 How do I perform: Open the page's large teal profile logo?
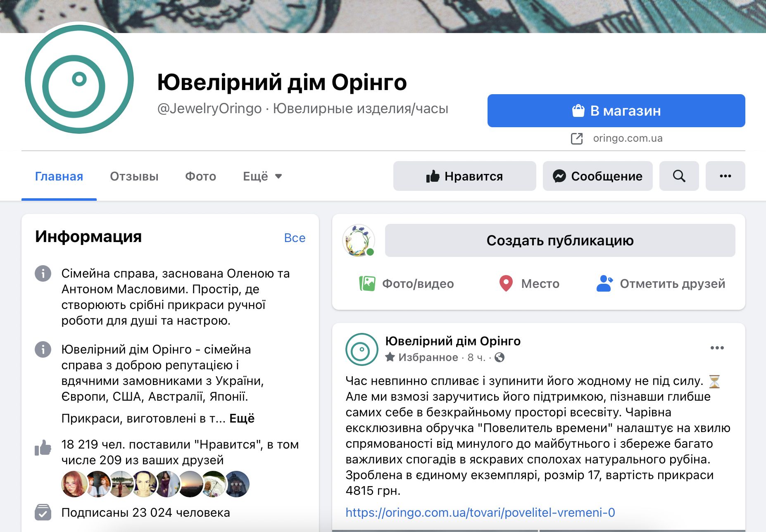point(79,79)
